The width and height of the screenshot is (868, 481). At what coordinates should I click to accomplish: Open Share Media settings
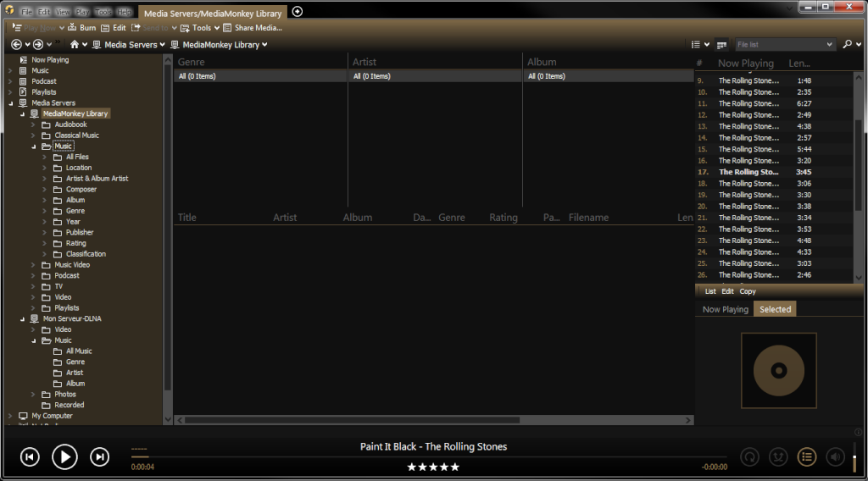(x=253, y=28)
